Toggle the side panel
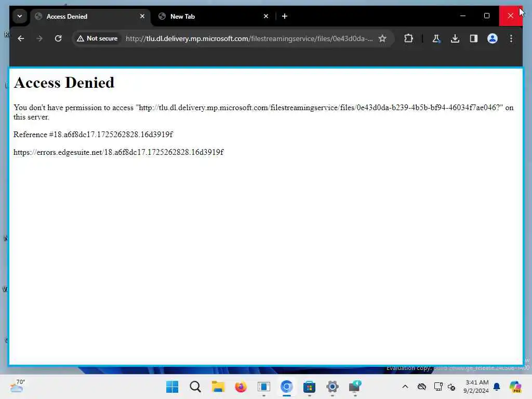Image resolution: width=532 pixels, height=399 pixels. (474, 38)
